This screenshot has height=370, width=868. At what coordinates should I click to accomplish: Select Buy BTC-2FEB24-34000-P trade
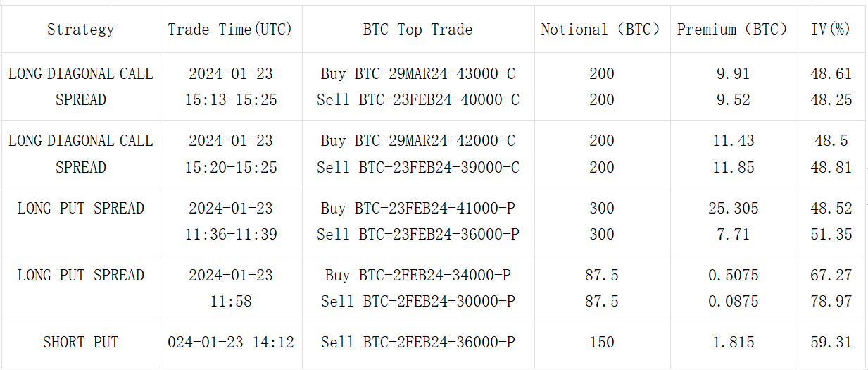(x=417, y=276)
